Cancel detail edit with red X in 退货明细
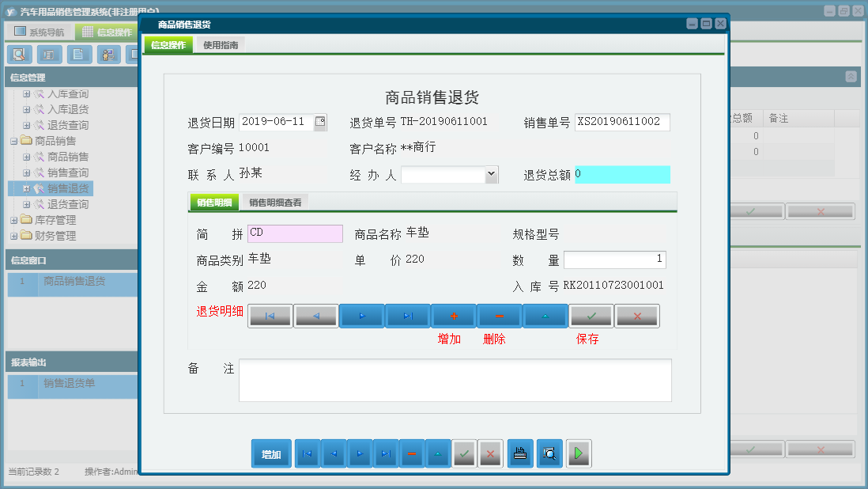 [x=637, y=316]
